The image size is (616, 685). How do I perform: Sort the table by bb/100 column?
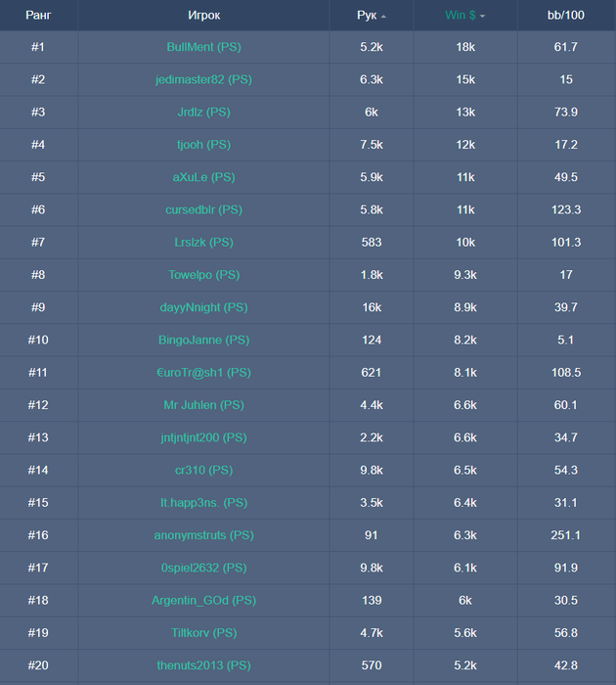coord(565,16)
